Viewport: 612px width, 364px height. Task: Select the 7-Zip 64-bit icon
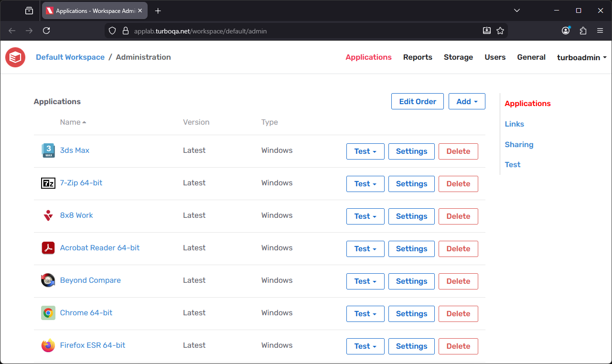tap(48, 182)
